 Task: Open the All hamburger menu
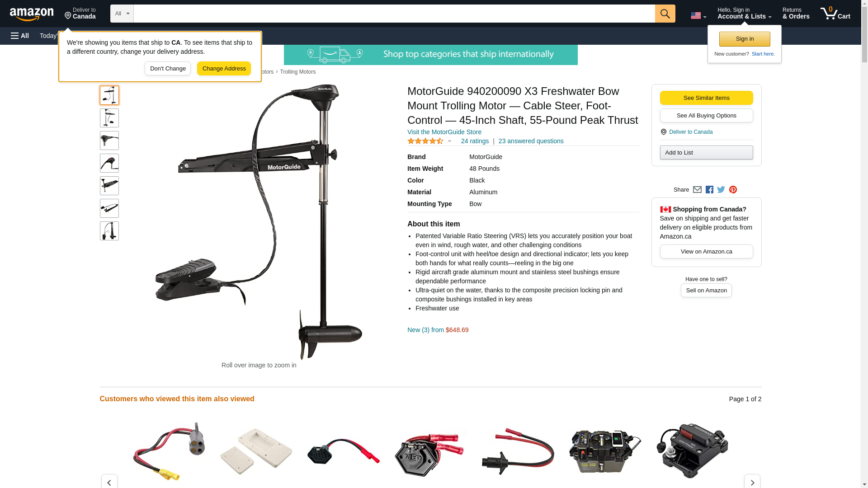tap(20, 36)
